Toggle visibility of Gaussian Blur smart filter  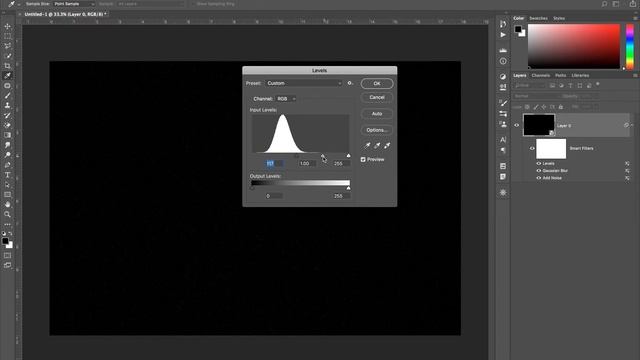click(x=538, y=171)
